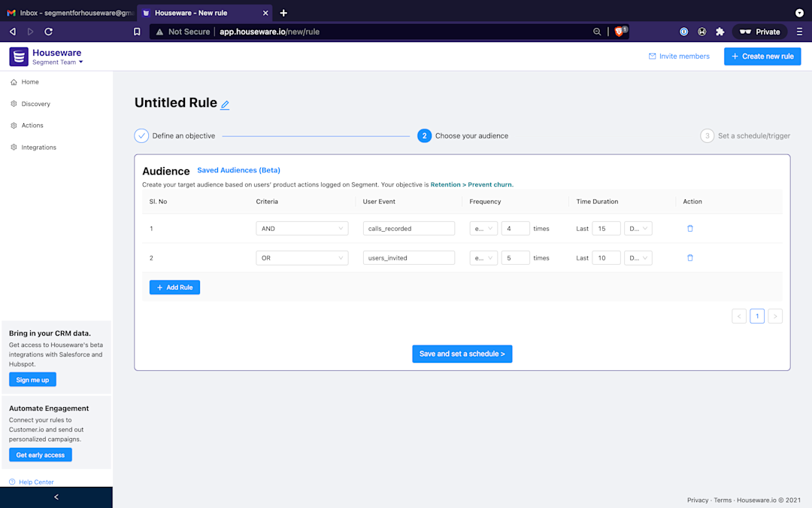This screenshot has width=812, height=508.
Task: Click the Home house icon in sidebar
Action: click(x=14, y=82)
